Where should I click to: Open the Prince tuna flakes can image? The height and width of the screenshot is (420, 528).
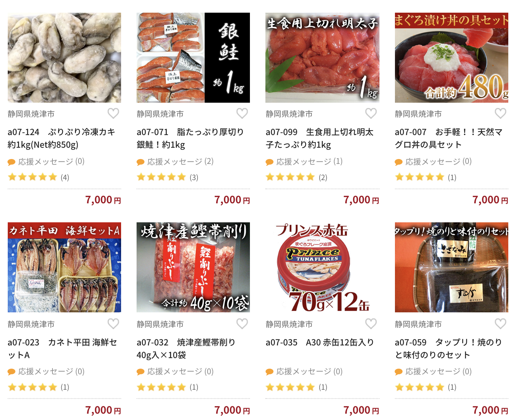pyautogui.click(x=322, y=267)
